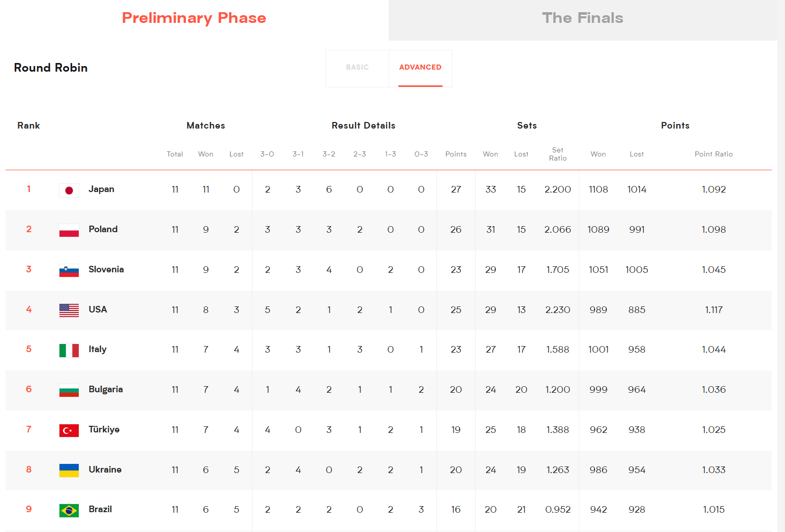Click the Türkiye flag icon
Screen dimensions: 785x532
pyautogui.click(x=69, y=431)
